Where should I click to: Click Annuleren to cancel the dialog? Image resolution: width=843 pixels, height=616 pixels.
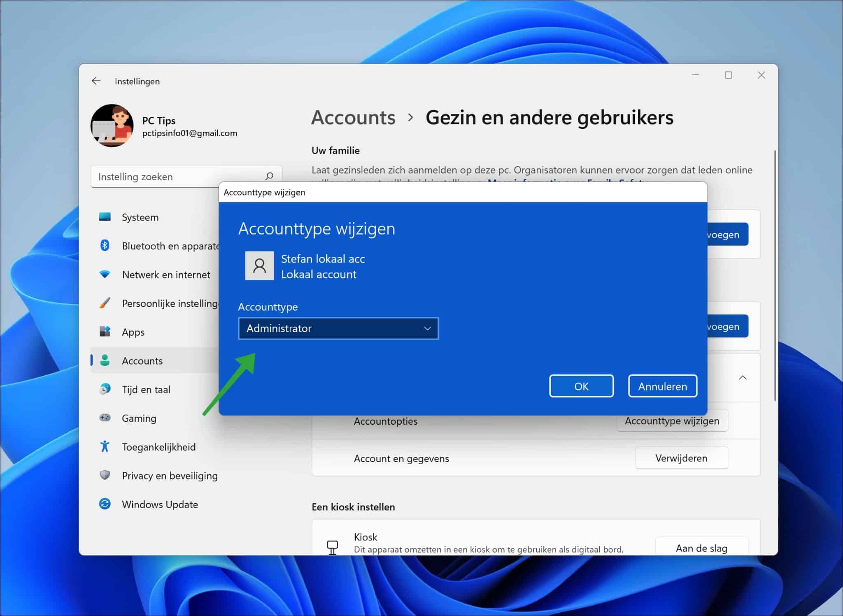[x=662, y=386]
